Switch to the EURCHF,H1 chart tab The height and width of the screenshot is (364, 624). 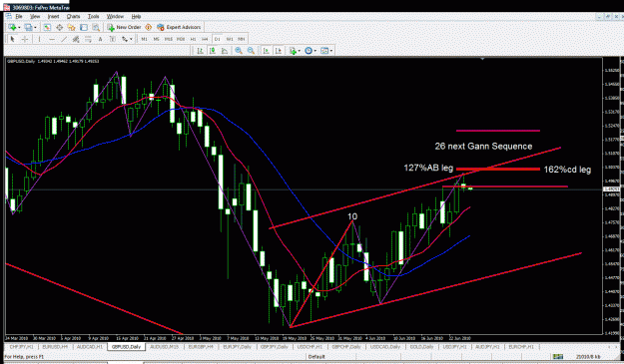(521, 347)
